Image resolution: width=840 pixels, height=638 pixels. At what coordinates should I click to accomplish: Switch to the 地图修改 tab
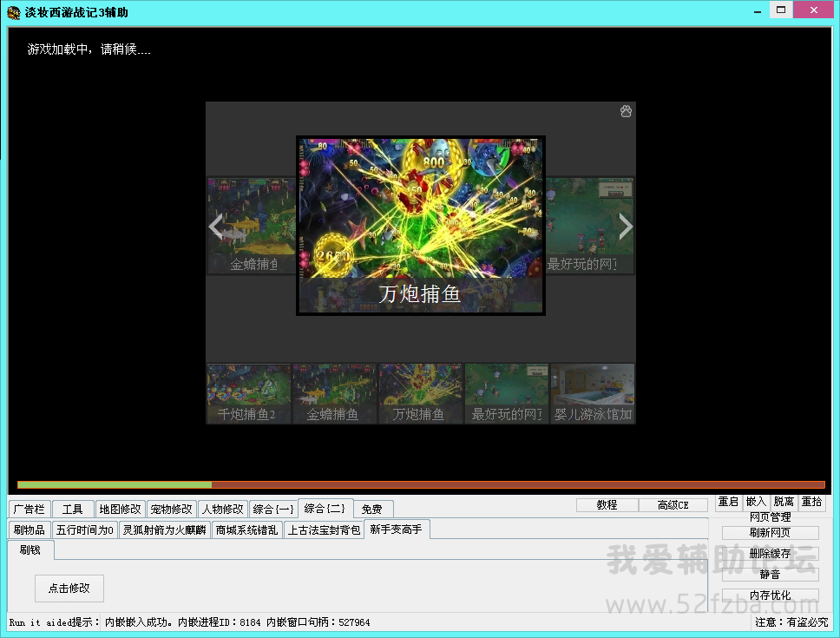tap(120, 509)
